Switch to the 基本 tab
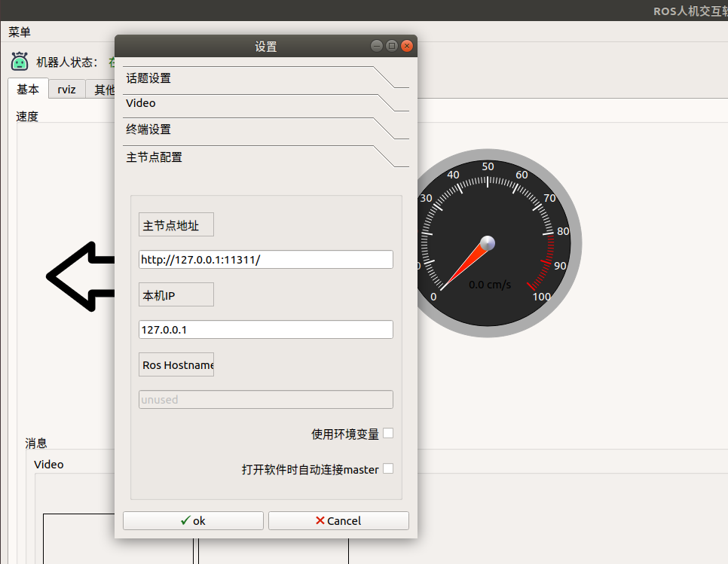The width and height of the screenshot is (728, 564). (28, 89)
